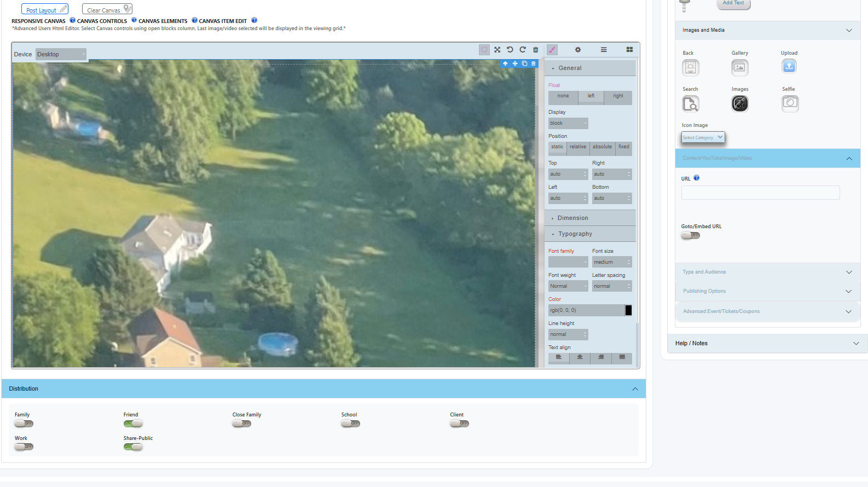Click the Selfie camera icon
The width and height of the screenshot is (868, 487).
click(x=790, y=103)
